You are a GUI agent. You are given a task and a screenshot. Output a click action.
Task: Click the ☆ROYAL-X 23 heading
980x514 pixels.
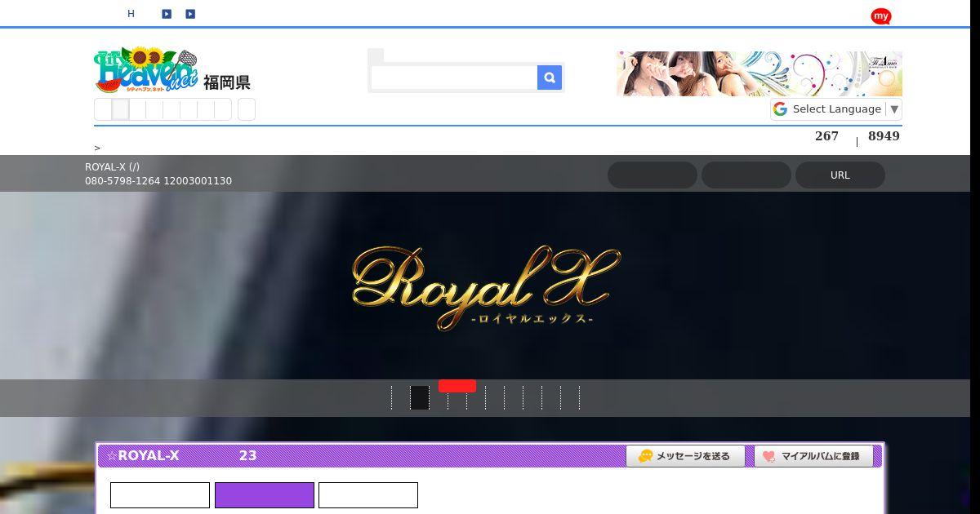[x=181, y=455]
